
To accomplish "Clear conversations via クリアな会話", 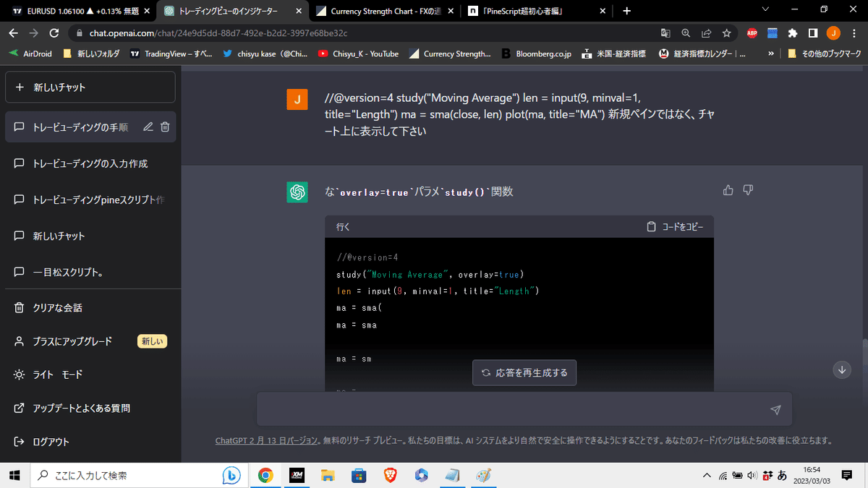I will click(90, 308).
